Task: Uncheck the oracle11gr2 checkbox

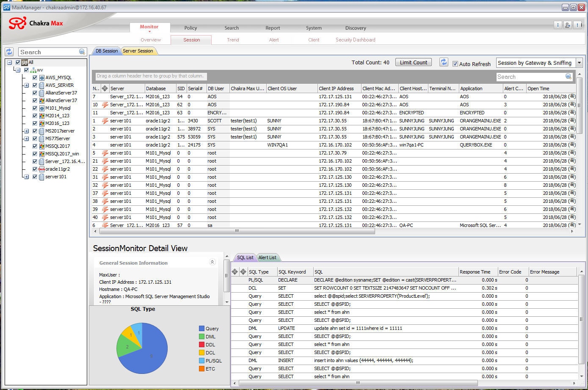Action: (35, 169)
